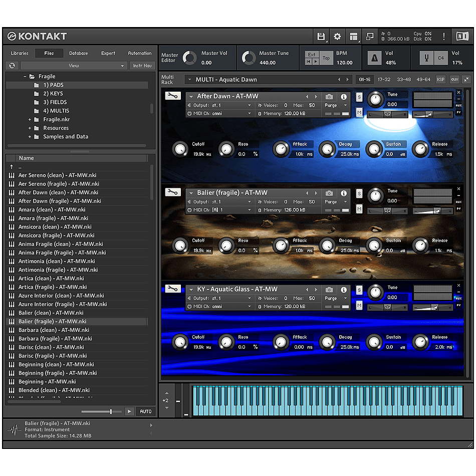Switch to the Expert tab

(x=108, y=53)
